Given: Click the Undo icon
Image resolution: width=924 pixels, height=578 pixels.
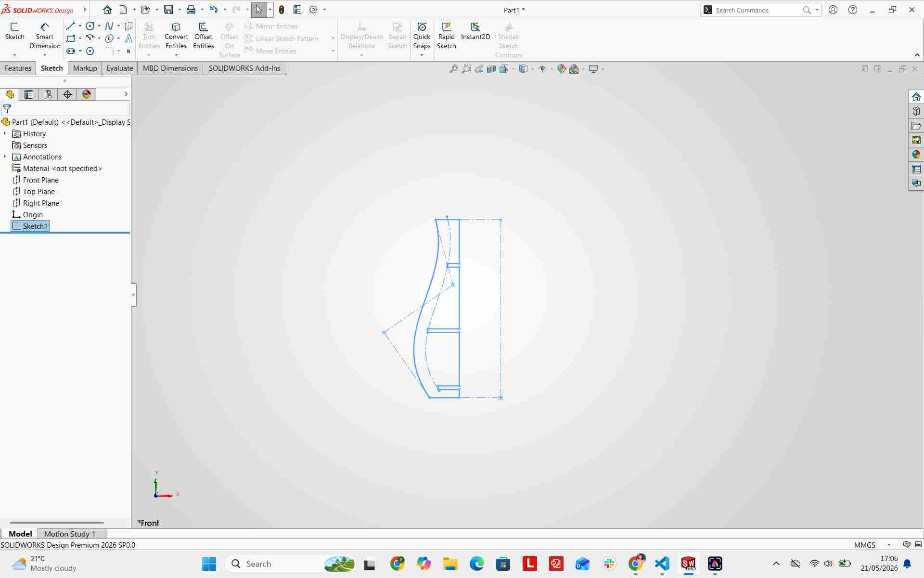Looking at the screenshot, I should tap(214, 10).
